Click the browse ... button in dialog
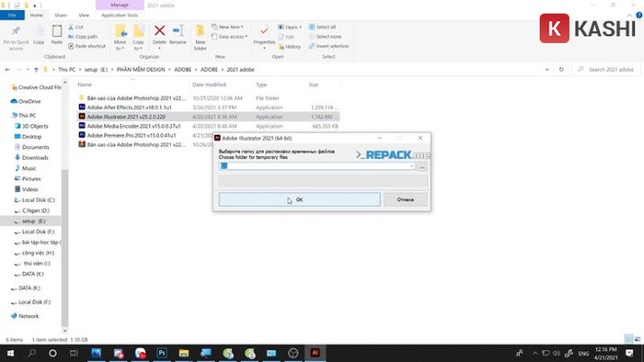This screenshot has height=362, width=644. click(x=422, y=166)
